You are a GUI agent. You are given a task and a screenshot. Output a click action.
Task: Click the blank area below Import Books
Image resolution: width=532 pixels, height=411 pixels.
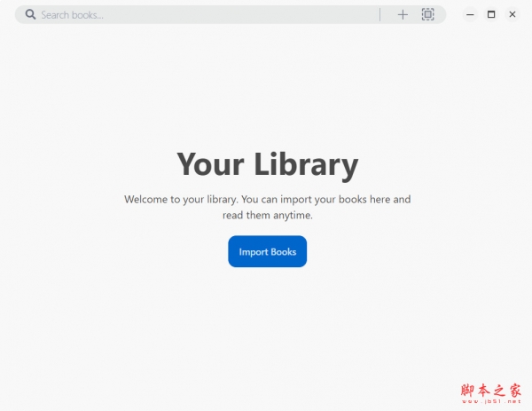267,328
